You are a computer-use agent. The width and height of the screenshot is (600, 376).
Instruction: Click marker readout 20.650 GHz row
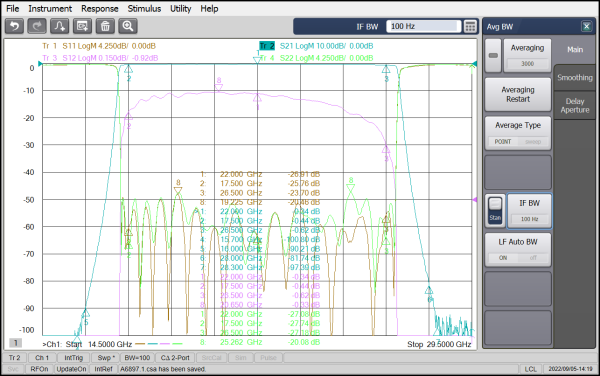click(260, 305)
